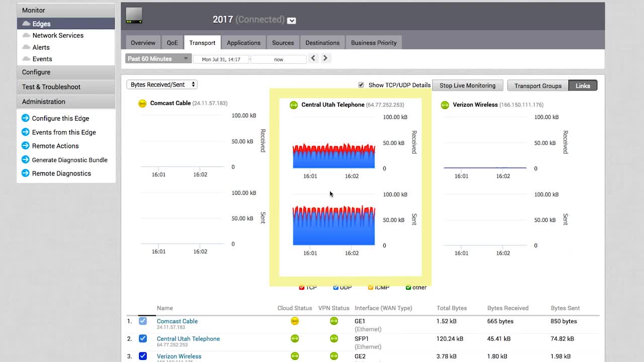Expand the Configure section
This screenshot has height=362, width=644.
[66, 72]
